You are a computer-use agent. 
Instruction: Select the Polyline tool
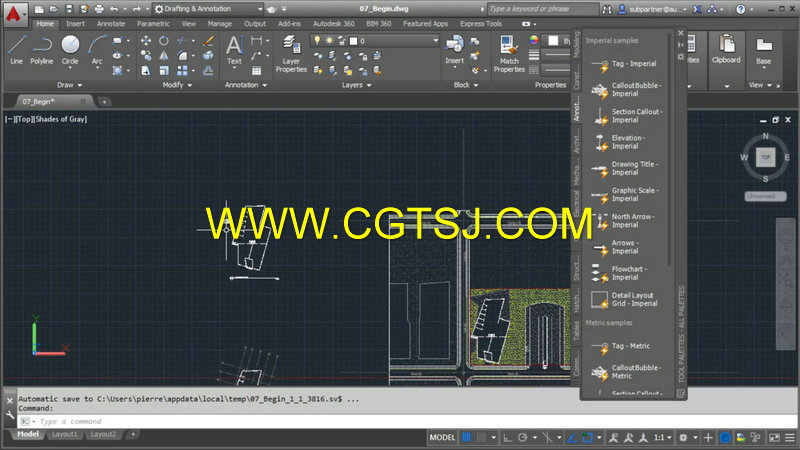(41, 49)
